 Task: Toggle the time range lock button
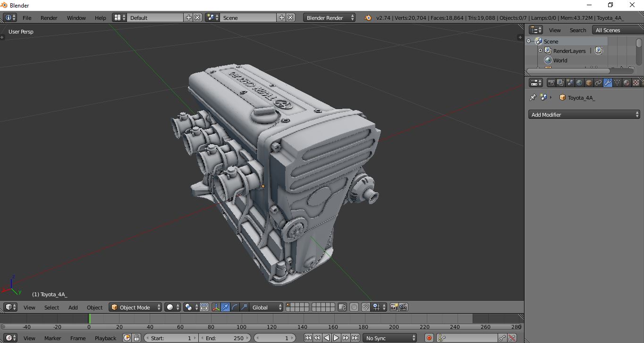pos(136,338)
